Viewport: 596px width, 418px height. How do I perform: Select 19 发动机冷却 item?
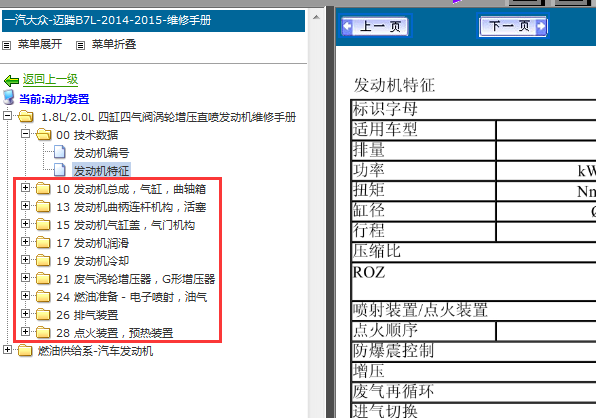pyautogui.click(x=92, y=261)
